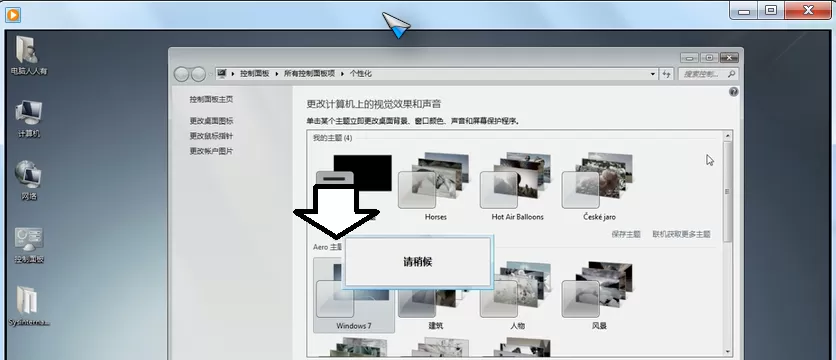Select the 风景 theme
Image resolution: width=836 pixels, height=360 pixels.
click(x=599, y=296)
